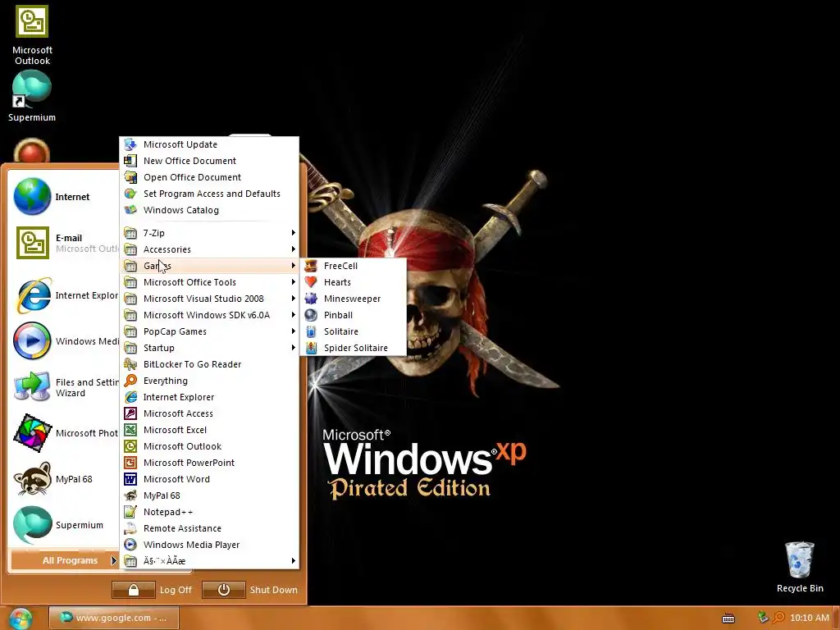The image size is (840, 630).
Task: Click the Spider Solitaire icon
Action: click(x=311, y=348)
